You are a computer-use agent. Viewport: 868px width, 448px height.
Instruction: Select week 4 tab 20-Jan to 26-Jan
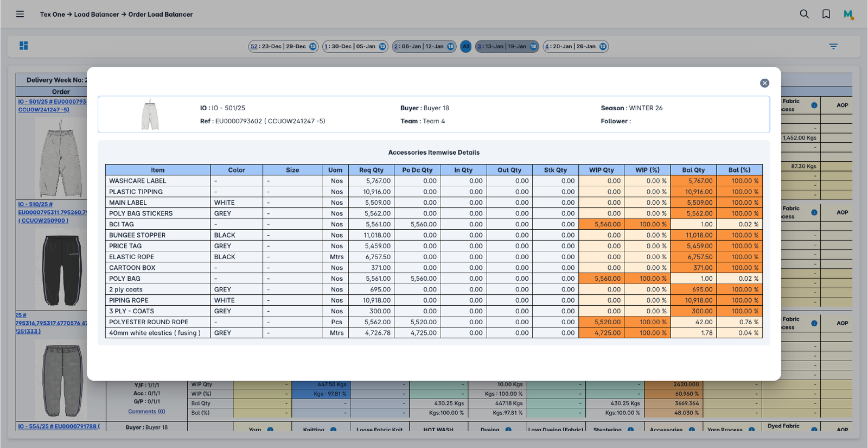pyautogui.click(x=576, y=47)
